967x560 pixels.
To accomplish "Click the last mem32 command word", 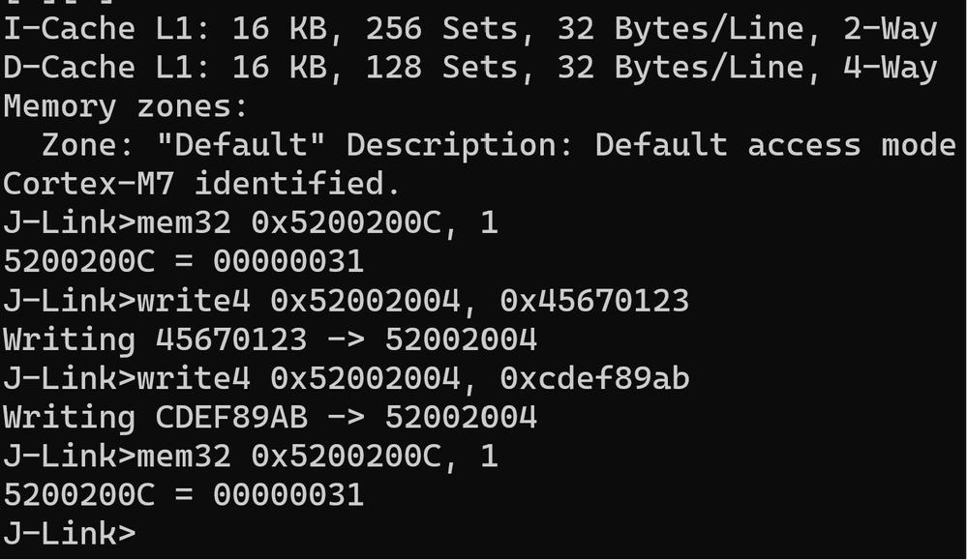I will point(183,456).
